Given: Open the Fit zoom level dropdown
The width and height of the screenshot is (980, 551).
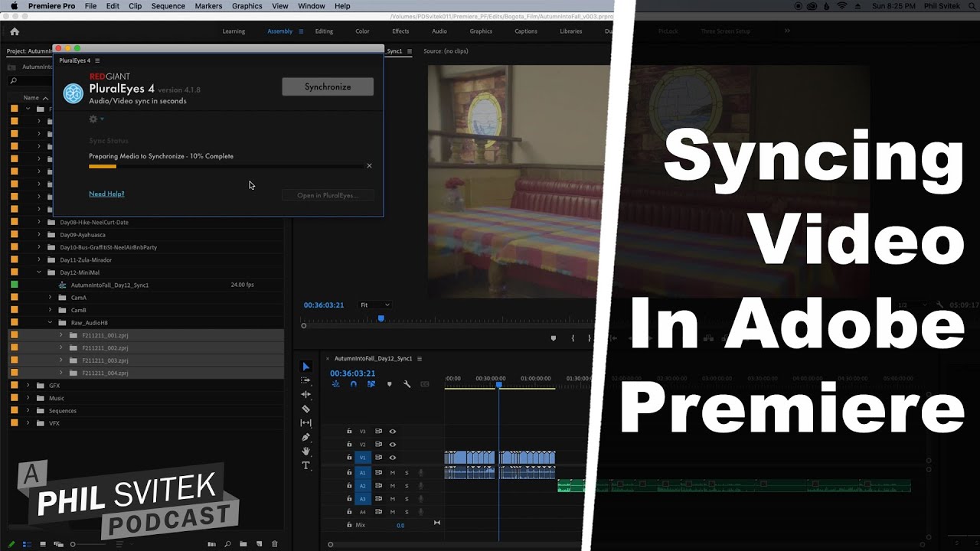Looking at the screenshot, I should click(375, 305).
